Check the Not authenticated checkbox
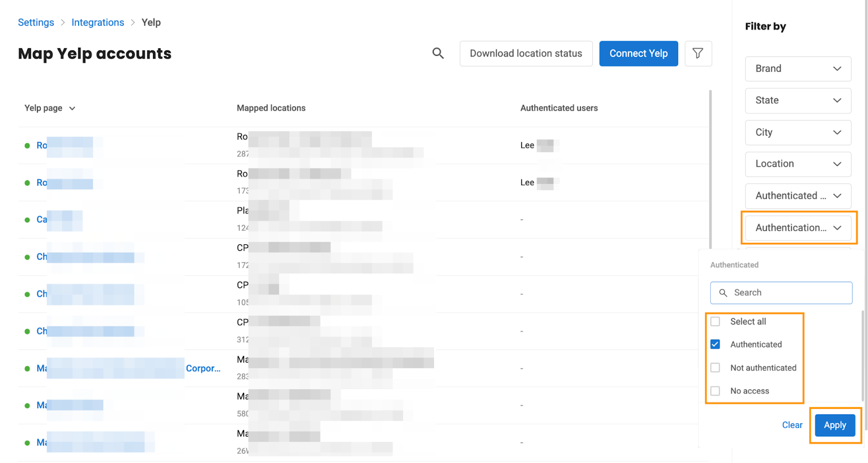Viewport: 868px width, 463px height. tap(715, 367)
